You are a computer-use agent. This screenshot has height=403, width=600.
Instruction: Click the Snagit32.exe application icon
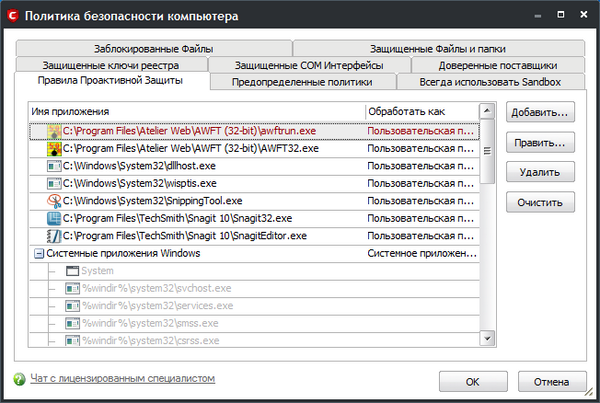(53, 218)
